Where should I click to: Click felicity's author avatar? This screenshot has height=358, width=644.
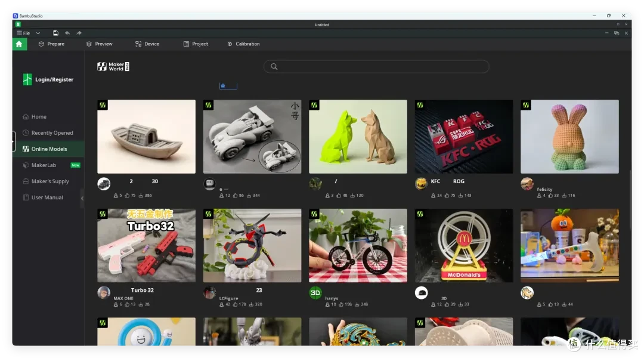point(527,184)
